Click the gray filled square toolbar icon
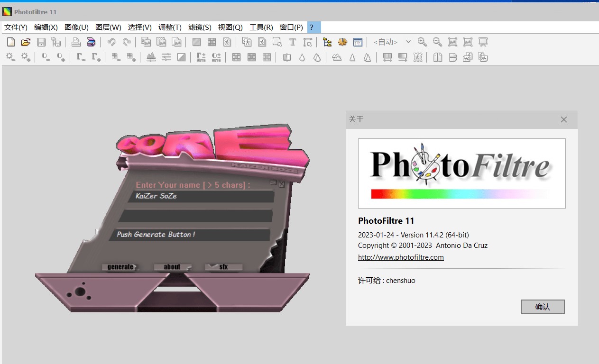The height and width of the screenshot is (364, 599). pyautogui.click(x=196, y=42)
